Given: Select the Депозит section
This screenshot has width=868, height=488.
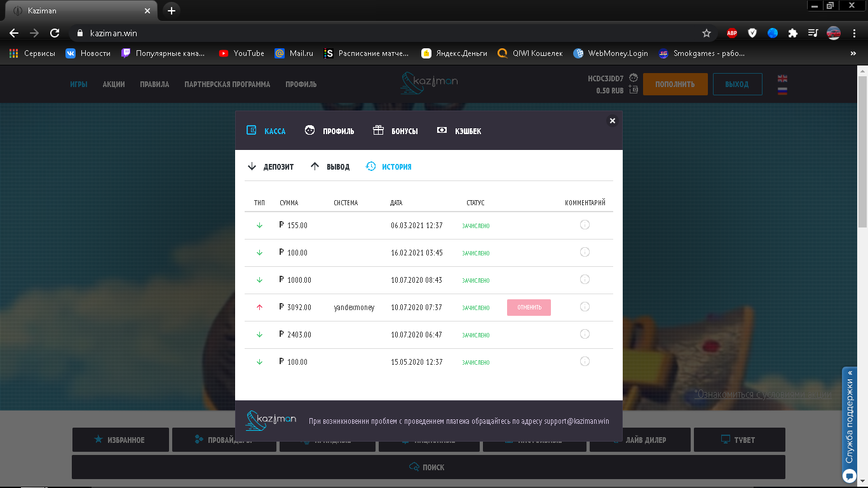Looking at the screenshot, I should point(270,166).
